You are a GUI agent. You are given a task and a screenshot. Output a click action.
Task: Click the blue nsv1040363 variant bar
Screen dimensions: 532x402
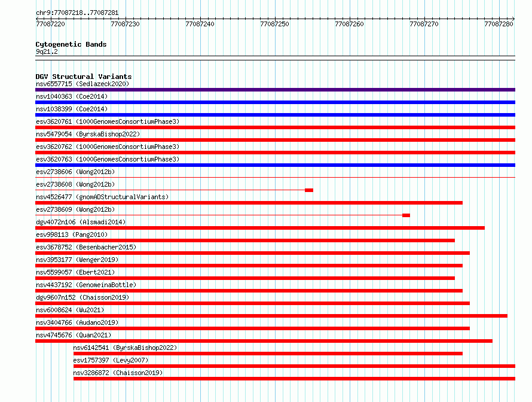[x=275, y=102]
